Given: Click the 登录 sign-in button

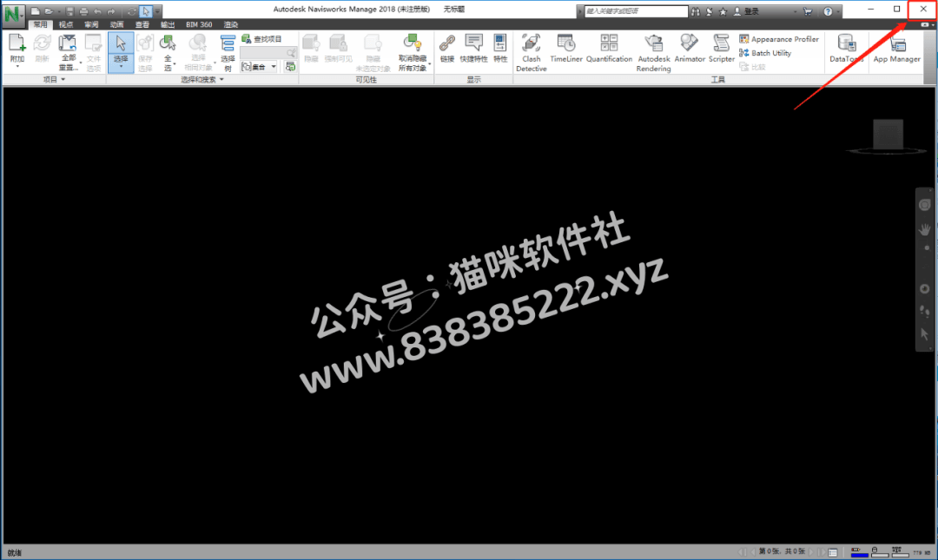Looking at the screenshot, I should (747, 11).
